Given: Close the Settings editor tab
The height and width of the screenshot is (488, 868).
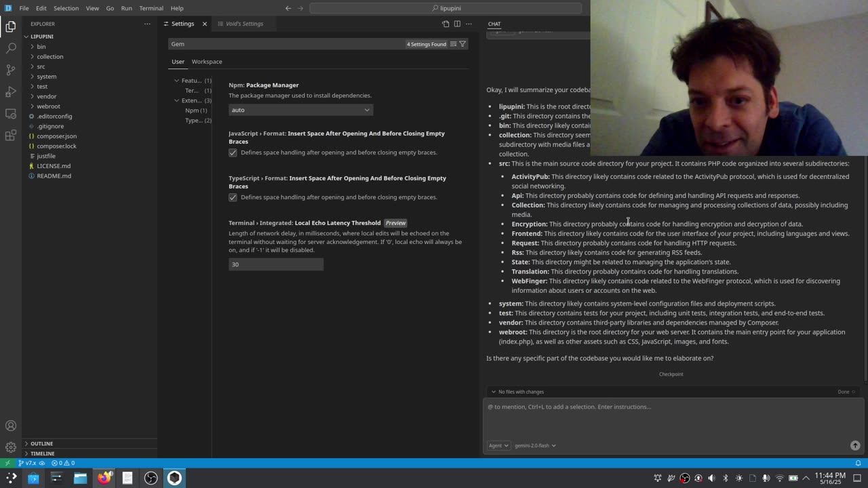Looking at the screenshot, I should 205,24.
